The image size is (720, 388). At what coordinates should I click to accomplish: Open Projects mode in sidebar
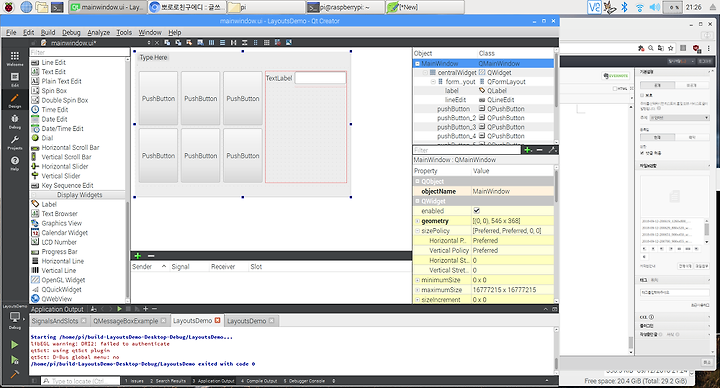(15, 142)
